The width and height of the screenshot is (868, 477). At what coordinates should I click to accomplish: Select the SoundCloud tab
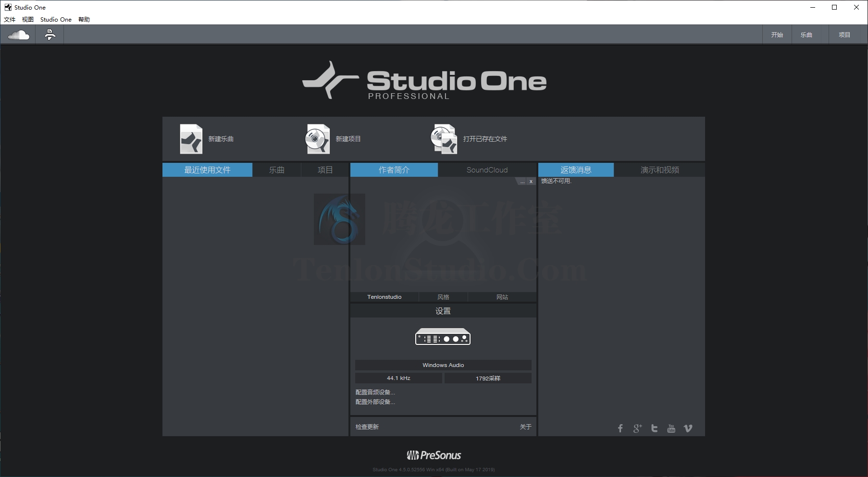point(487,170)
